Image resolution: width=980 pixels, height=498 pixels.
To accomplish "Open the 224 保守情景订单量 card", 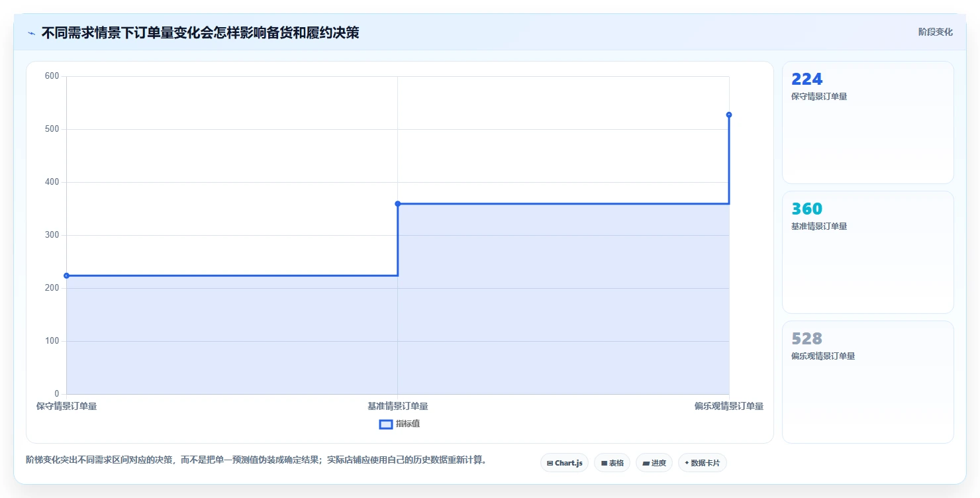I will pyautogui.click(x=867, y=123).
